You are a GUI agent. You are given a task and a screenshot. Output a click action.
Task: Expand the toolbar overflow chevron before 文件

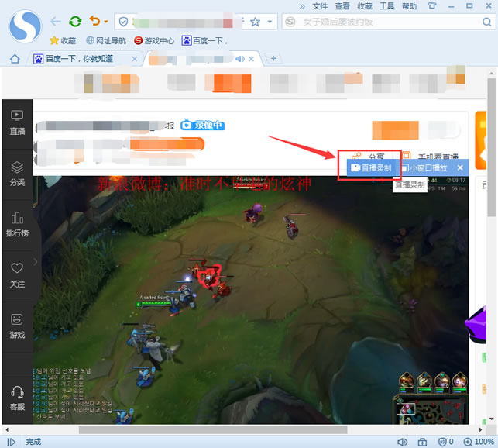(302, 6)
